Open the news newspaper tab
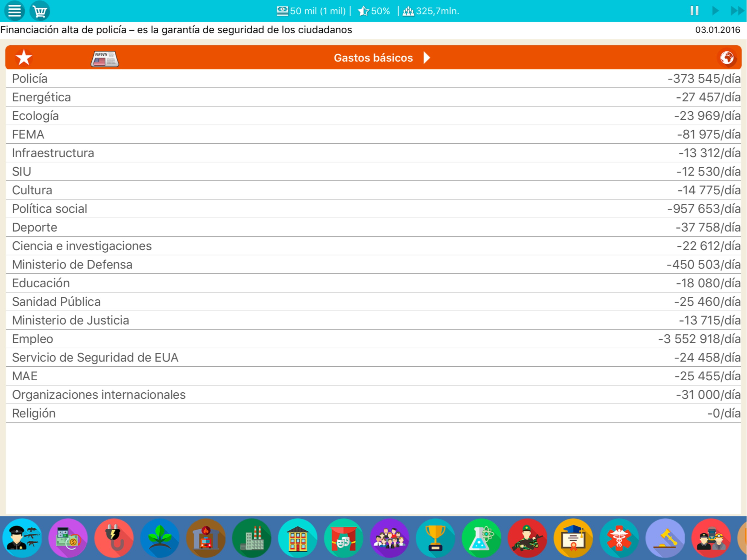The height and width of the screenshot is (560, 747). (105, 59)
